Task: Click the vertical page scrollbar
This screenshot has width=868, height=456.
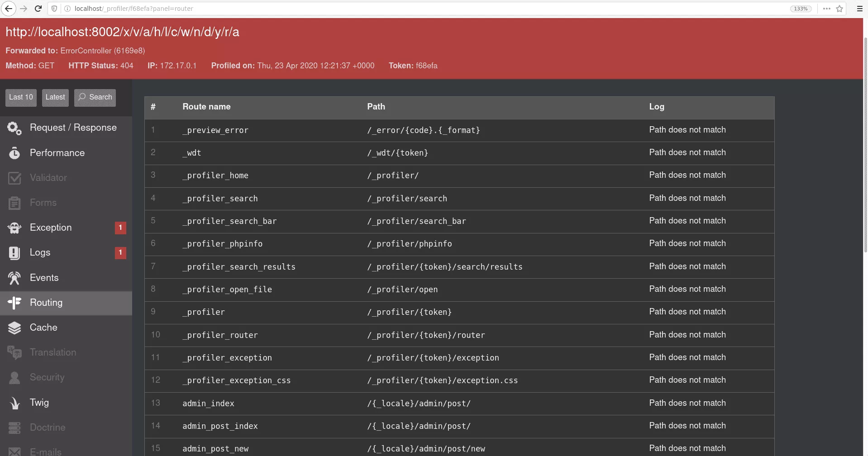Action: [x=865, y=145]
